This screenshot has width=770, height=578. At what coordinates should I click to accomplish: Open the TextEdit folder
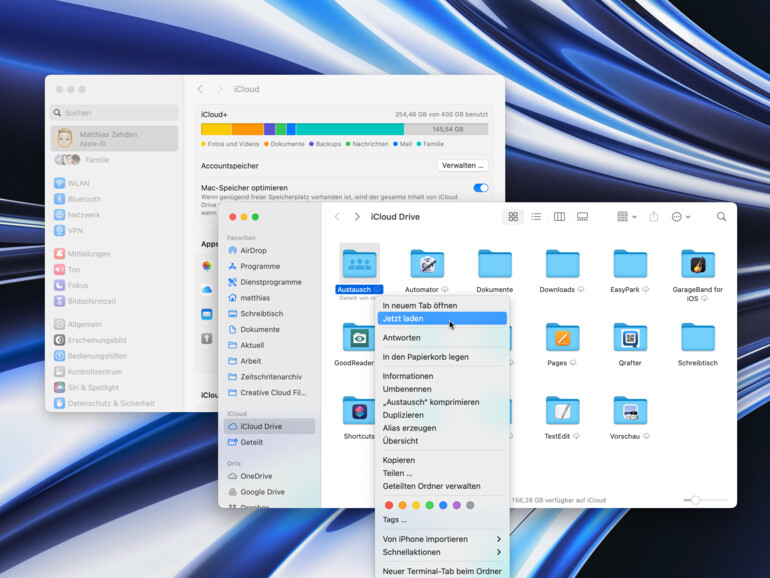[x=562, y=411]
